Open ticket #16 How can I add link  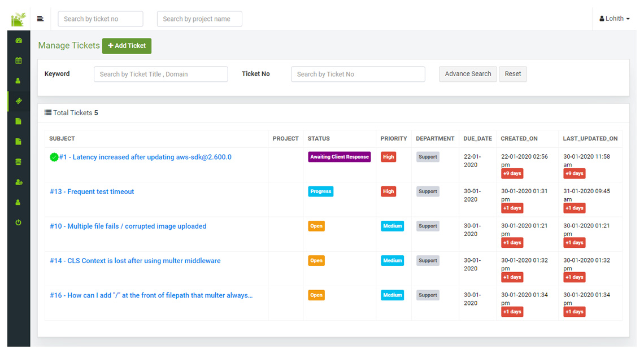click(151, 295)
